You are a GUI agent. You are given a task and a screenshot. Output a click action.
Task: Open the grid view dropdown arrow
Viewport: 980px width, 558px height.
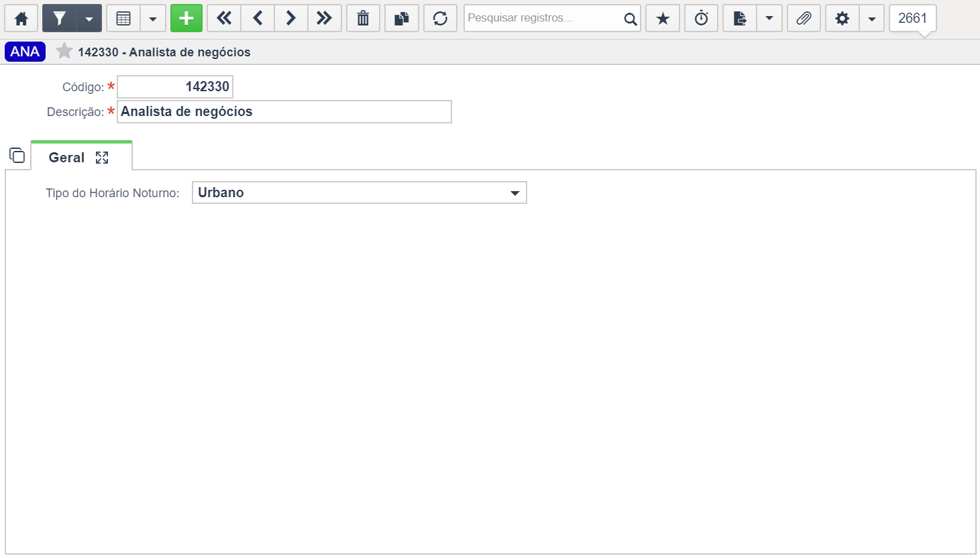[153, 19]
